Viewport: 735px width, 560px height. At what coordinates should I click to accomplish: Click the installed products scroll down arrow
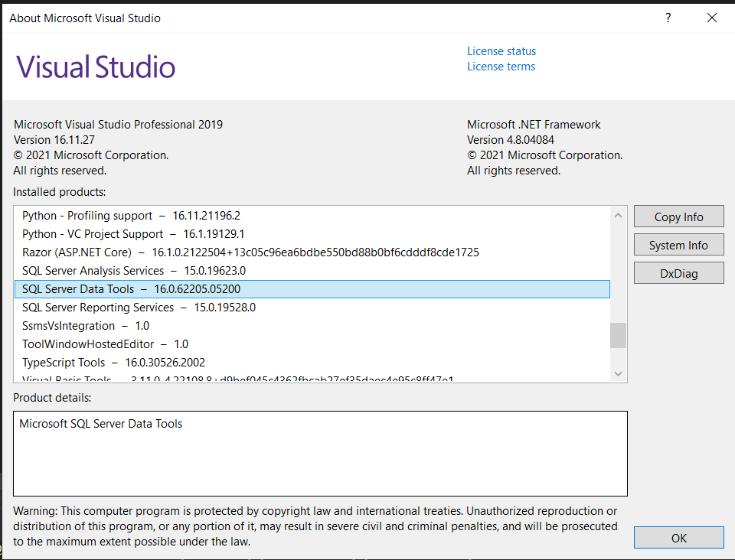pos(618,373)
